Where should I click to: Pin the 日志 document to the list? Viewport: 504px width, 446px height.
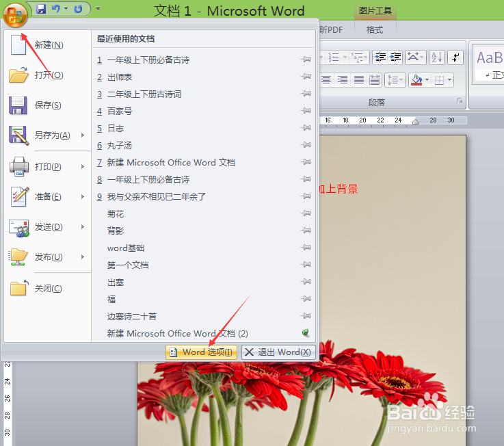pyautogui.click(x=306, y=128)
